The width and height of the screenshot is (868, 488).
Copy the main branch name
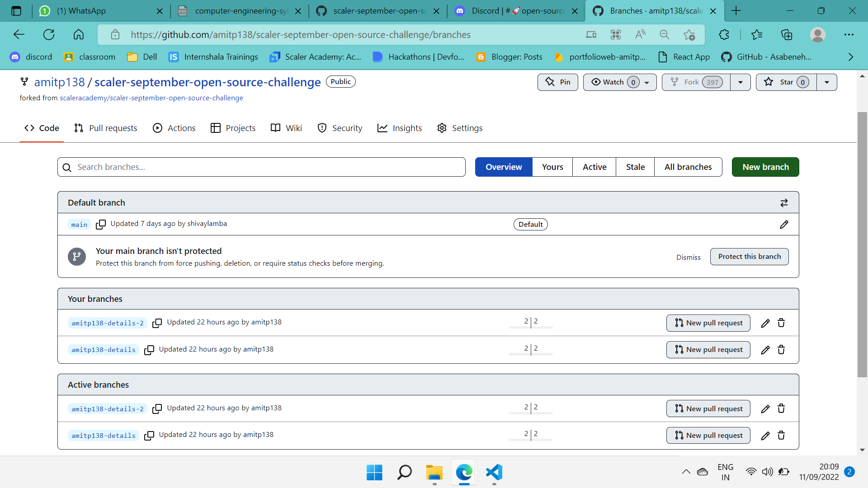tap(101, 224)
